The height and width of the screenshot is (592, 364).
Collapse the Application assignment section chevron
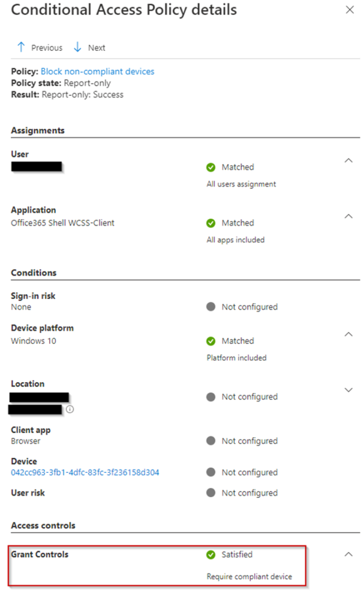(348, 216)
